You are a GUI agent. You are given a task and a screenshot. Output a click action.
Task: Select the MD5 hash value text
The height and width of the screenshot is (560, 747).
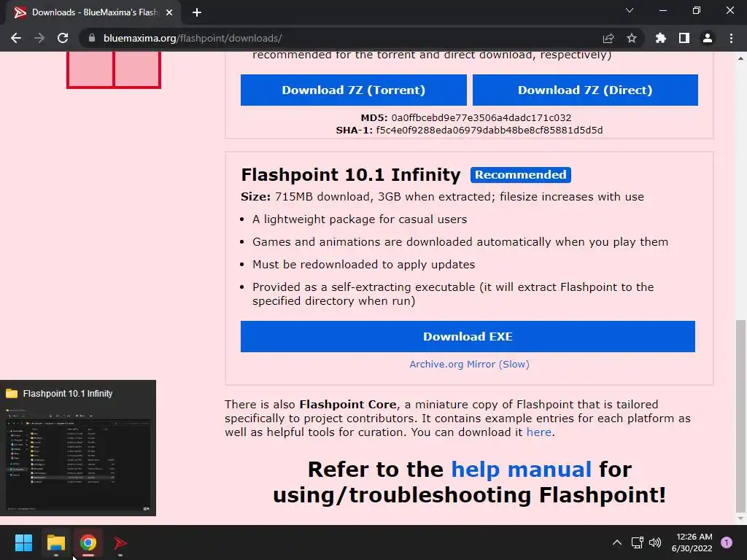click(x=481, y=117)
